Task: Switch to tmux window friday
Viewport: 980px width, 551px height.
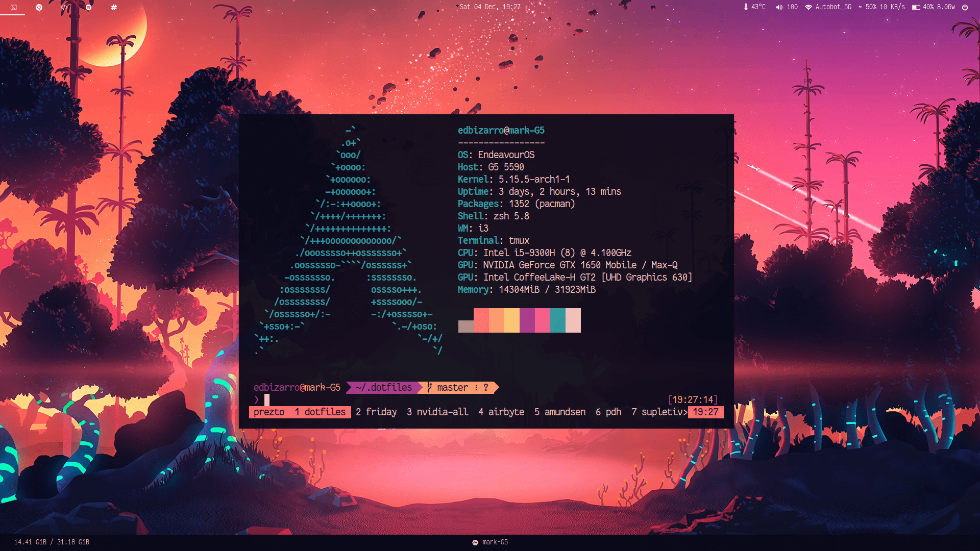Action: point(376,412)
